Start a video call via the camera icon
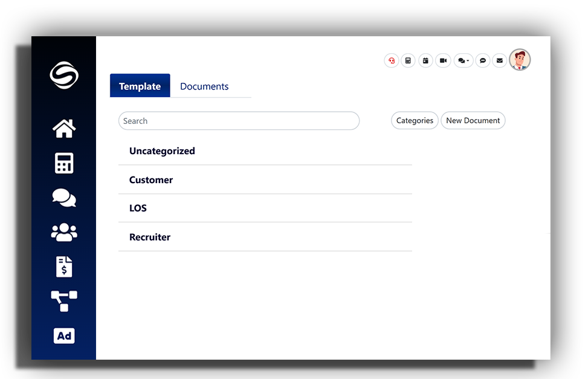The height and width of the screenshot is (379, 588). [x=443, y=60]
